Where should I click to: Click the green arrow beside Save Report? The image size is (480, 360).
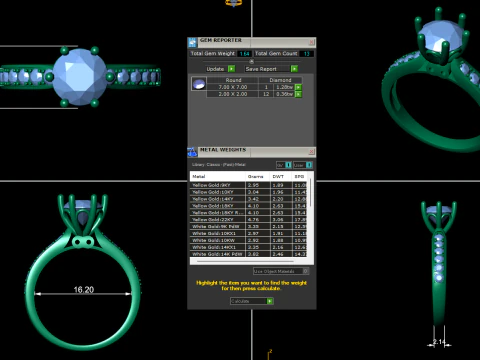click(294, 69)
